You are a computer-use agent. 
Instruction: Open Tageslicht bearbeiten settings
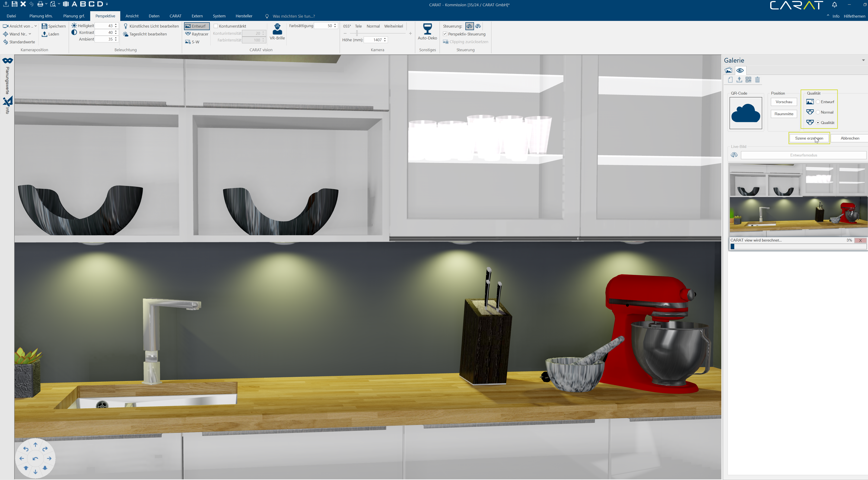coord(145,34)
